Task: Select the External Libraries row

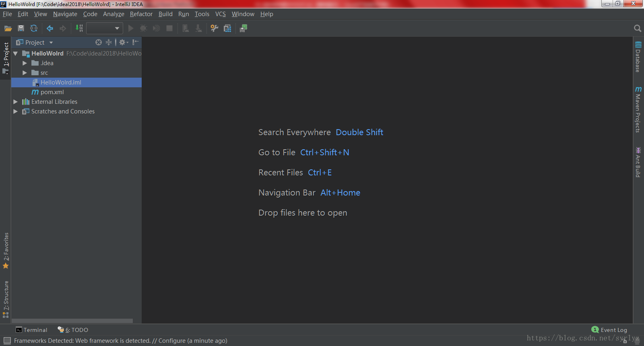Action: point(76,102)
